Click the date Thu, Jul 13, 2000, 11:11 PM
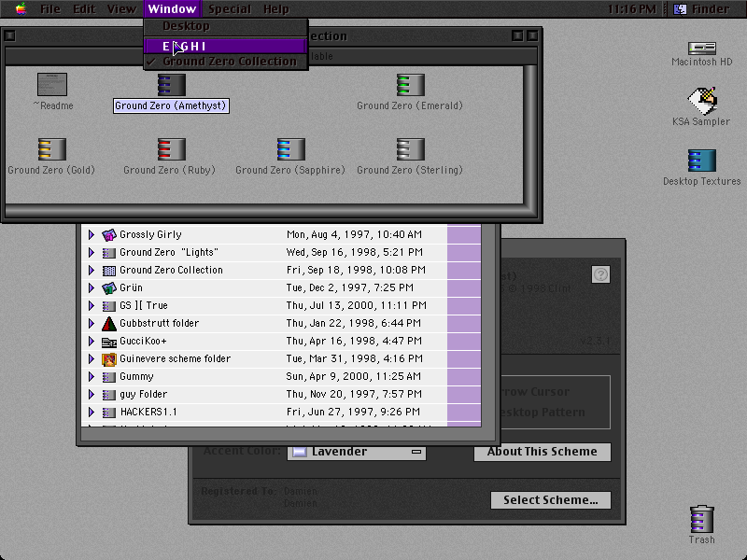The width and height of the screenshot is (747, 560). pos(357,306)
